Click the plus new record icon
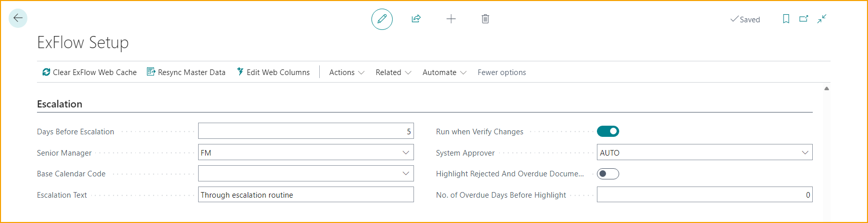 pyautogui.click(x=451, y=19)
